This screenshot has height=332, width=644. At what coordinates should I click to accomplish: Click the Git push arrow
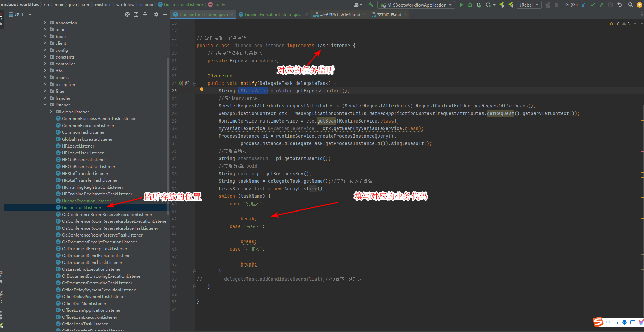602,5
